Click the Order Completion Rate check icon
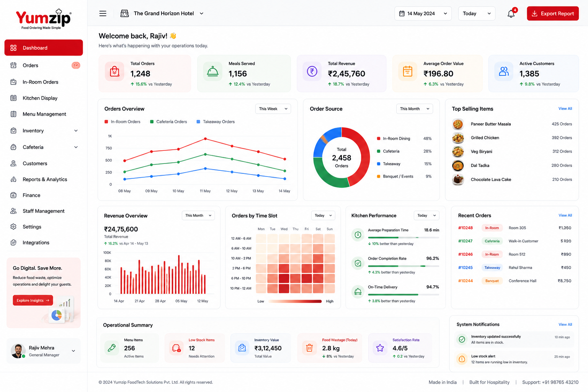The image size is (588, 392). click(x=358, y=263)
